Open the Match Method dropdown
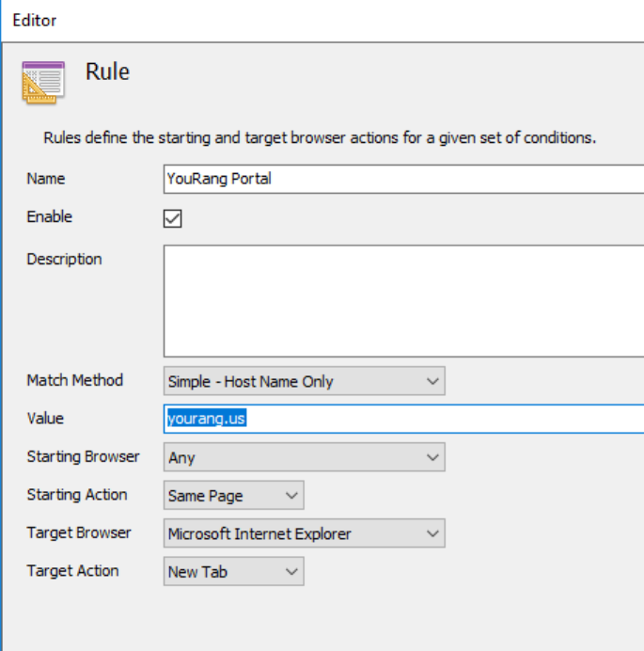This screenshot has height=651, width=644. (x=304, y=381)
